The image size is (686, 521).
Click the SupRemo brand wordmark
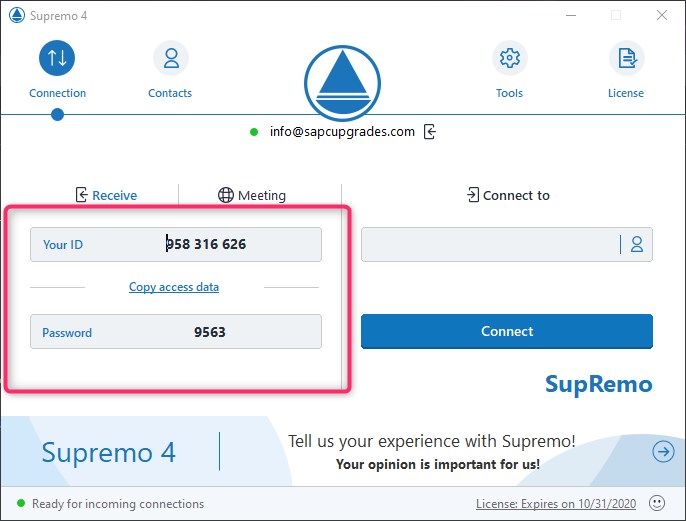point(598,385)
